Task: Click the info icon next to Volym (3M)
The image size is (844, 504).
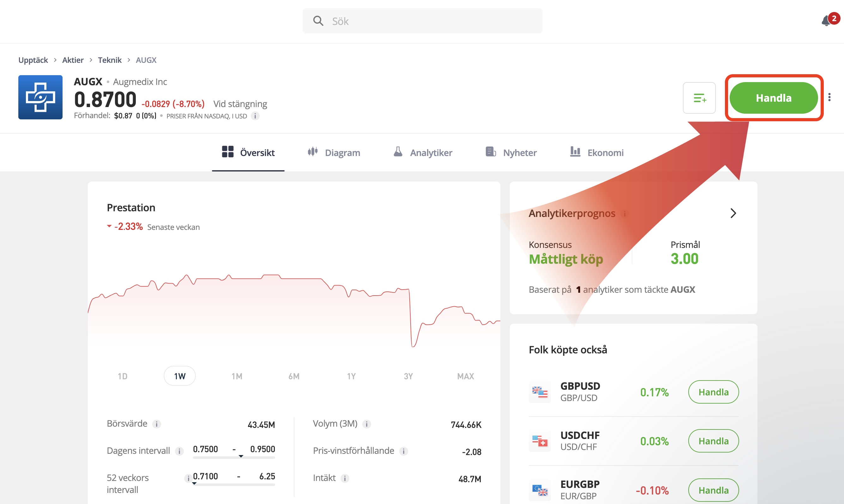Action: pyautogui.click(x=366, y=424)
